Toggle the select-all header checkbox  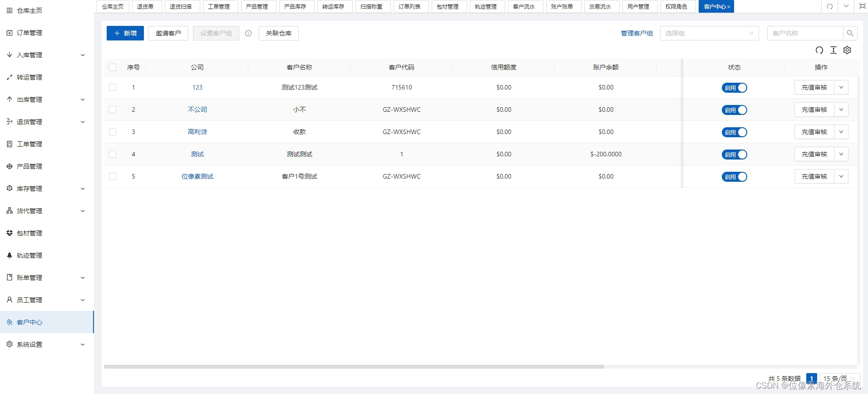[113, 67]
